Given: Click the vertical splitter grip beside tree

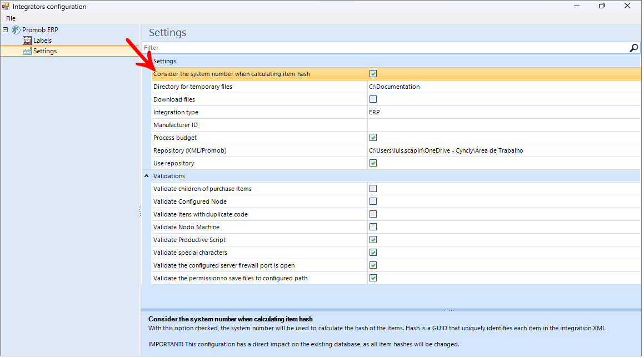Looking at the screenshot, I should (x=140, y=211).
